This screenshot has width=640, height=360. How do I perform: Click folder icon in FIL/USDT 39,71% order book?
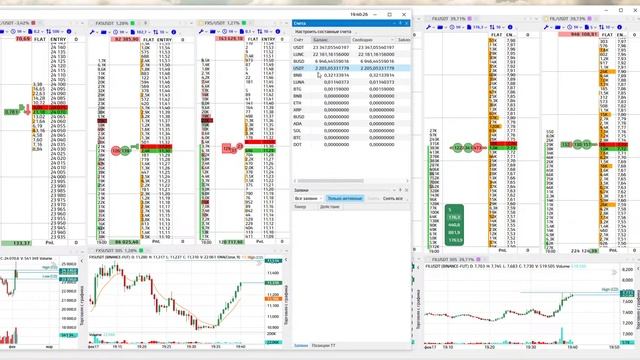(440, 27)
